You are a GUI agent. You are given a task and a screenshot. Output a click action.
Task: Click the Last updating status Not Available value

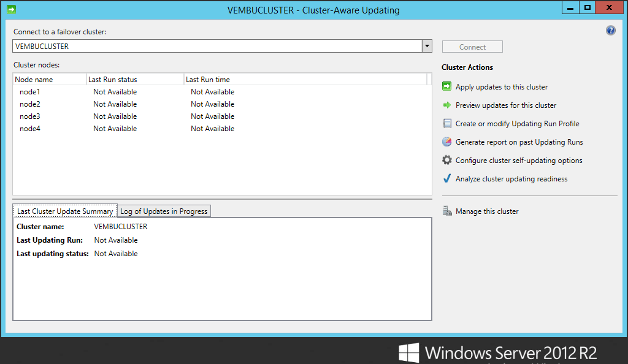[116, 254]
